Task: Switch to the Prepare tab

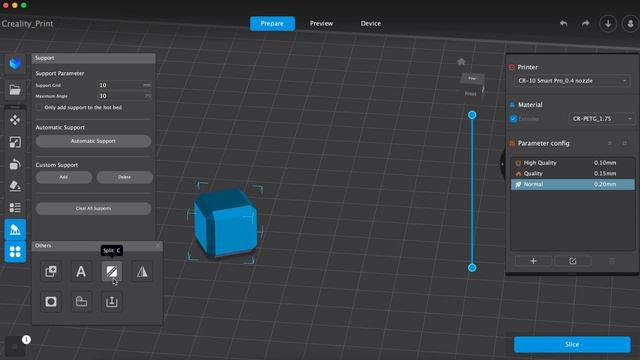Action: click(x=272, y=24)
